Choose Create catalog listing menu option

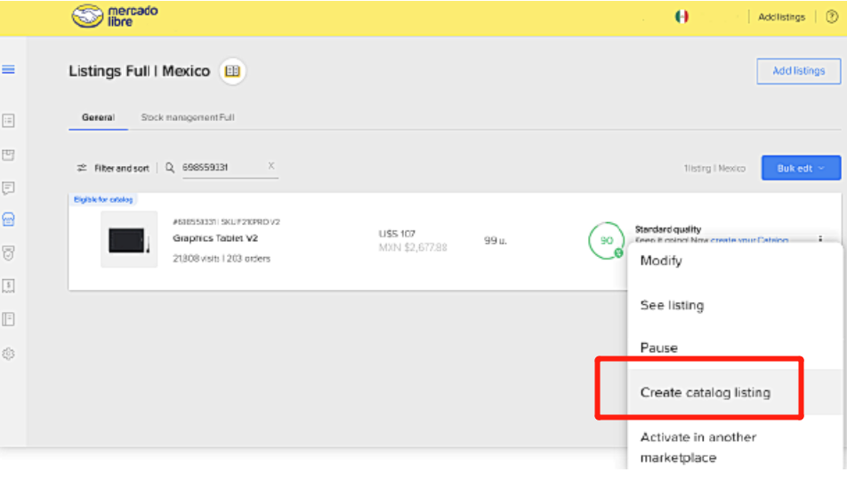pyautogui.click(x=705, y=392)
